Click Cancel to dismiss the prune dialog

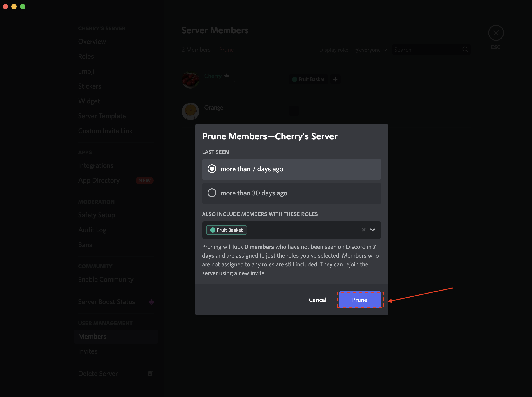tap(318, 300)
